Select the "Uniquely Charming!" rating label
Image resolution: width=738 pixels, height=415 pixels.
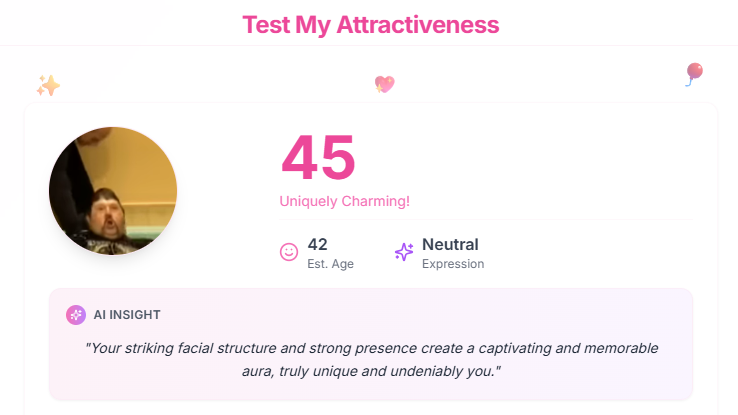(x=344, y=201)
